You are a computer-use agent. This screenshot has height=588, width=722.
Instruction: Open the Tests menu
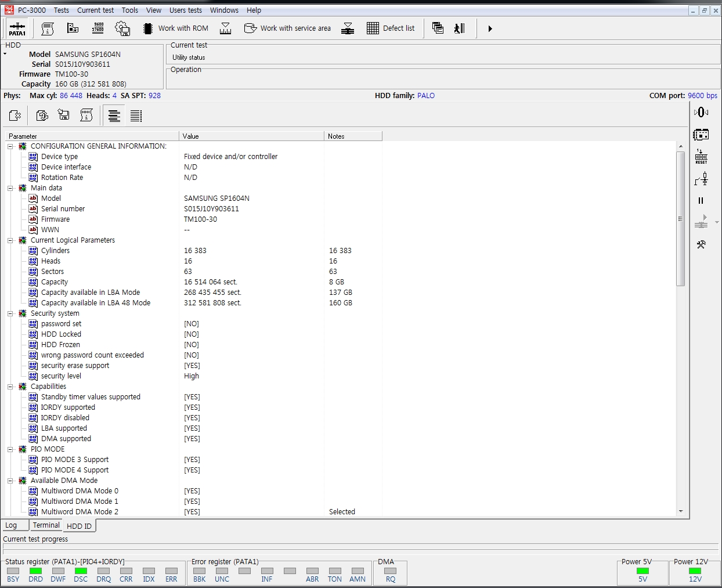(x=62, y=10)
